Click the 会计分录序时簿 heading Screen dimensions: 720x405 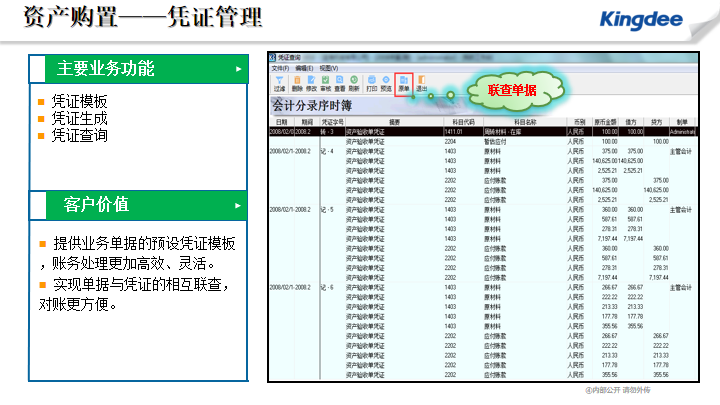[x=312, y=106]
